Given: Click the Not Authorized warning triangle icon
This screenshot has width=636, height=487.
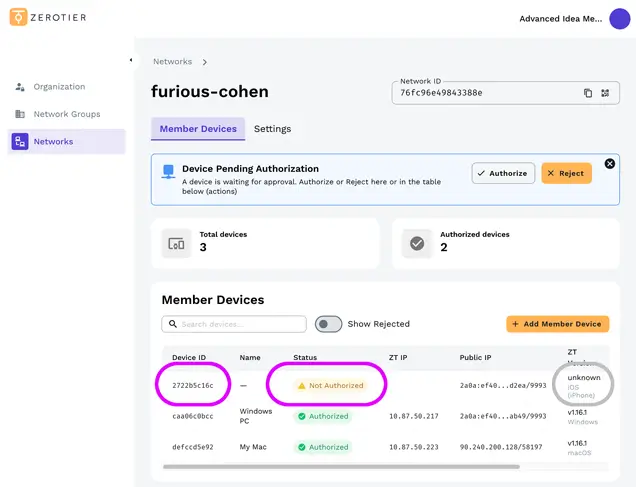Looking at the screenshot, I should (x=301, y=386).
